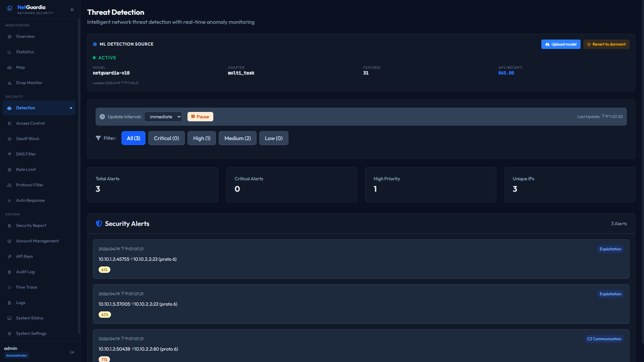Click the ML Detection Source chip icon
644x362 pixels.
click(95, 44)
